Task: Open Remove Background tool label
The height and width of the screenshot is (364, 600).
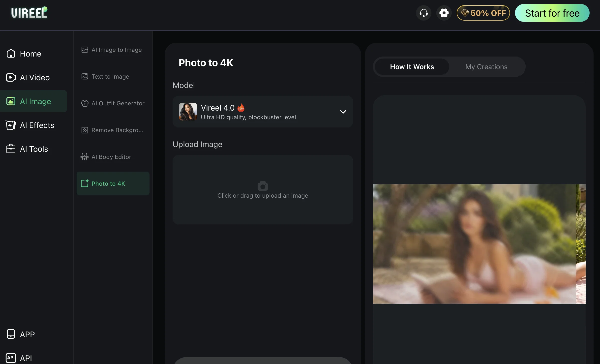Action: click(117, 130)
